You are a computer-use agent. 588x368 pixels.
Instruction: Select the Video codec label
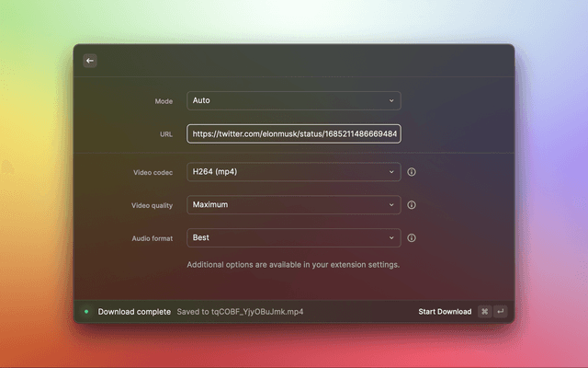[x=153, y=172]
